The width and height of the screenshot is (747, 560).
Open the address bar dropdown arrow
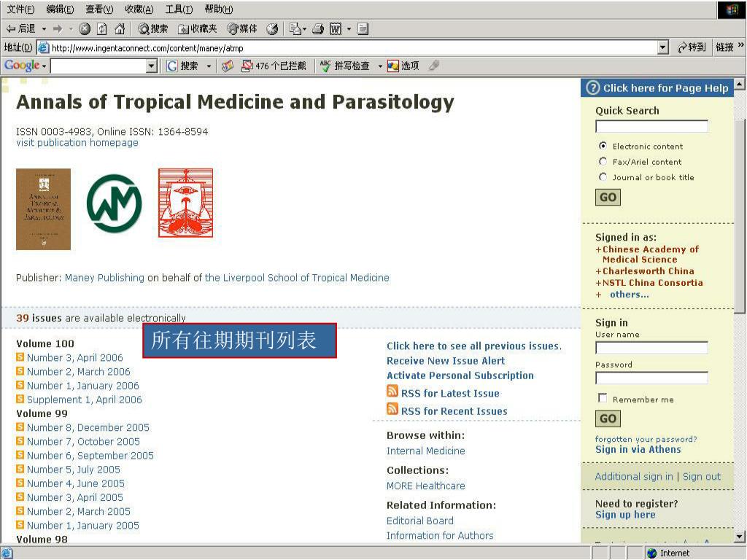point(662,47)
